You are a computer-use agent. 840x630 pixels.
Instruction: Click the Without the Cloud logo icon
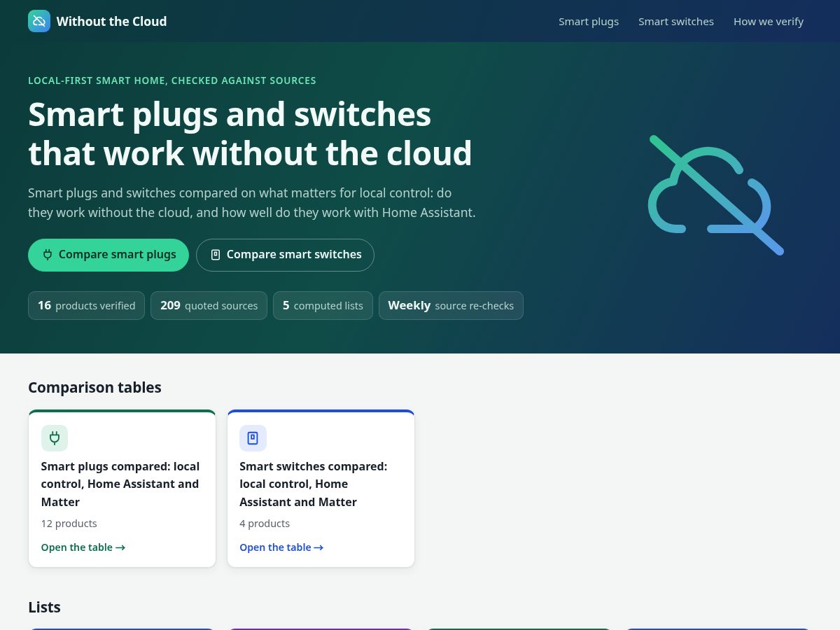coord(39,21)
